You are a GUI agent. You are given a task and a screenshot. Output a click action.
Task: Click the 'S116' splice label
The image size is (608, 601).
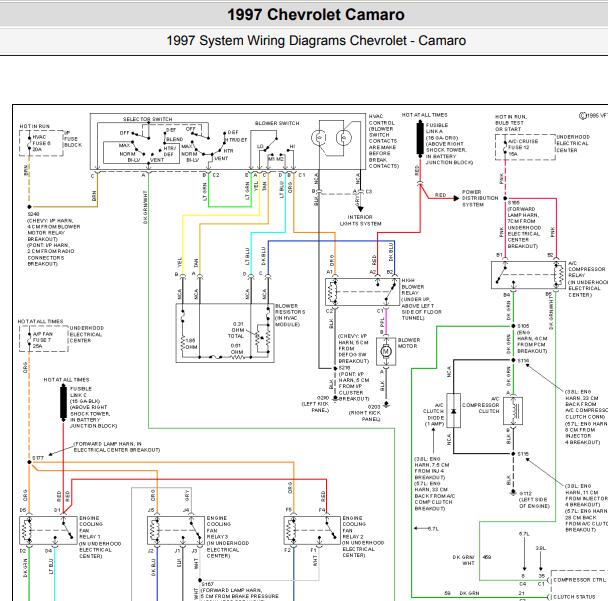pos(523,360)
